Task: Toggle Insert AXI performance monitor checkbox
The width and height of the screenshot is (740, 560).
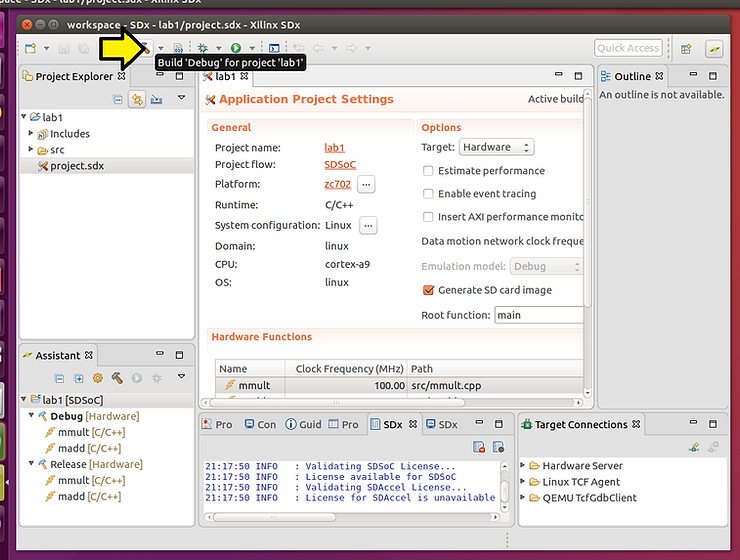Action: tap(428, 217)
